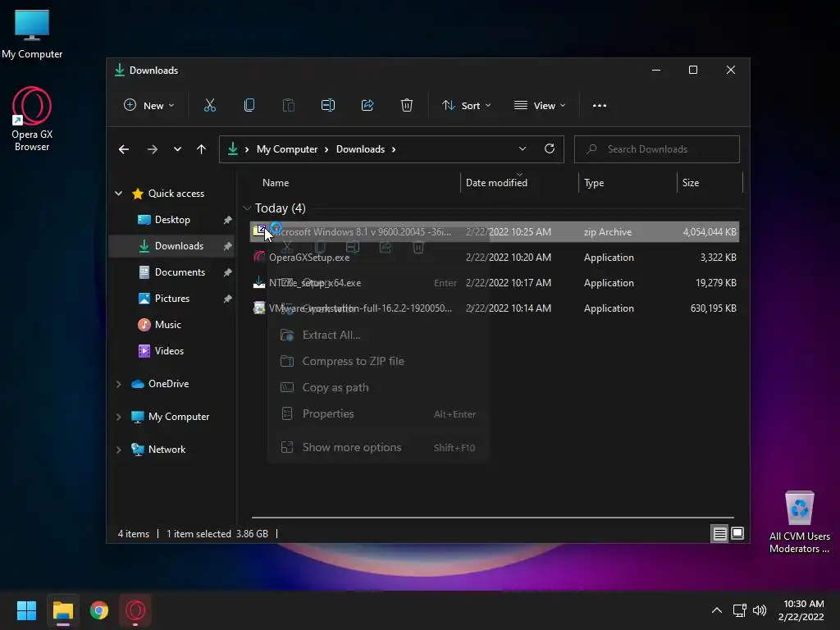This screenshot has height=630, width=840.
Task: Select Desktop in Quick access
Action: [x=171, y=220]
